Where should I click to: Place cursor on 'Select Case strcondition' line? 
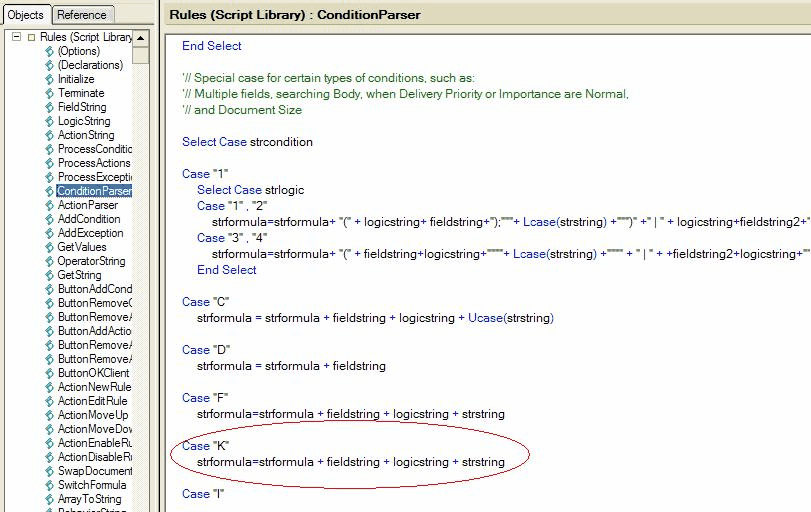[247, 142]
